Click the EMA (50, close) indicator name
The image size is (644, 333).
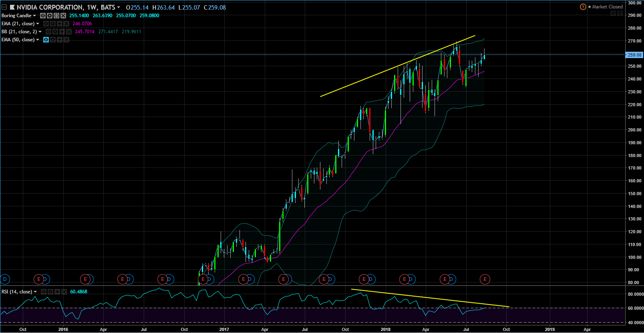(18, 40)
